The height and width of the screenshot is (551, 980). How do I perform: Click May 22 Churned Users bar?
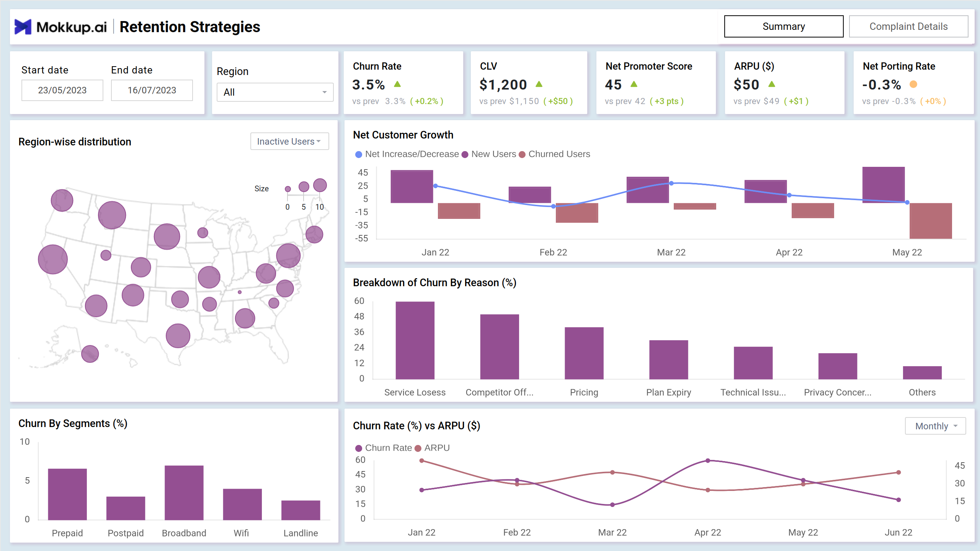(931, 221)
